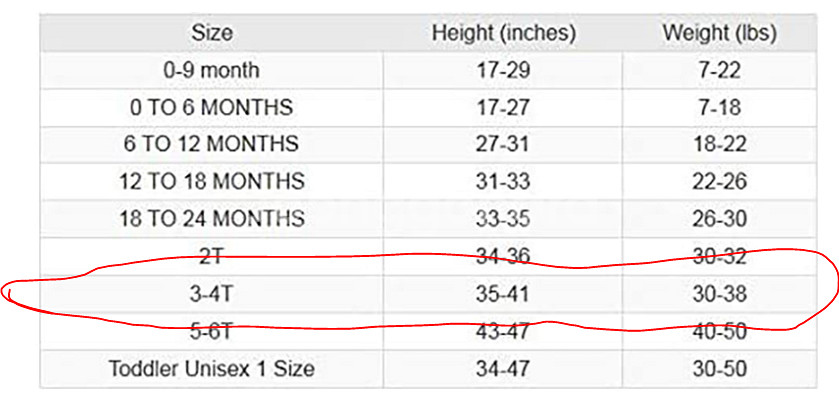Image resolution: width=839 pixels, height=415 pixels.
Task: Click the 35-41 height cell
Action: pyautogui.click(x=503, y=294)
